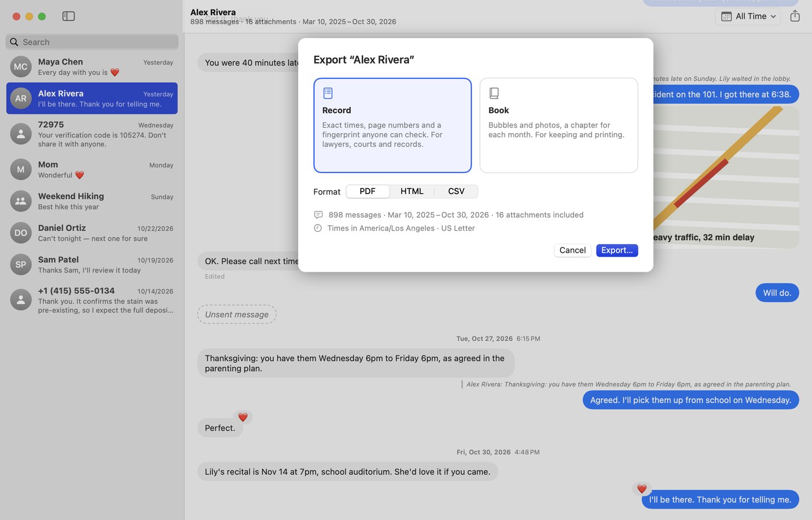This screenshot has height=520, width=812.
Task: Click the 'Agreed. I'll pick them up' reply bubble
Action: click(x=691, y=400)
